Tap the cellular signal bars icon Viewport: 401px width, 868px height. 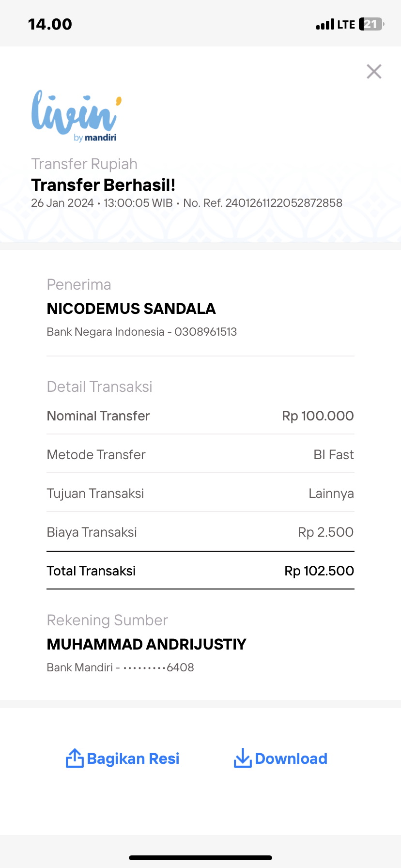(325, 24)
